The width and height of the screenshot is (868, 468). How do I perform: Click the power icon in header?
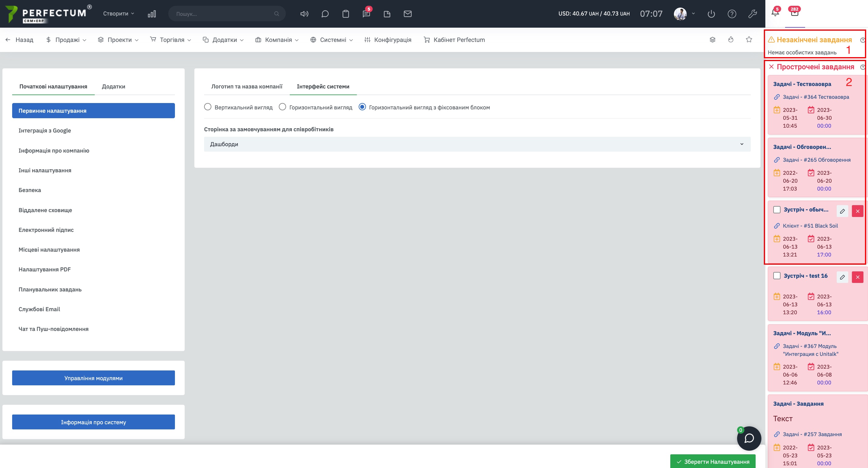tap(711, 14)
